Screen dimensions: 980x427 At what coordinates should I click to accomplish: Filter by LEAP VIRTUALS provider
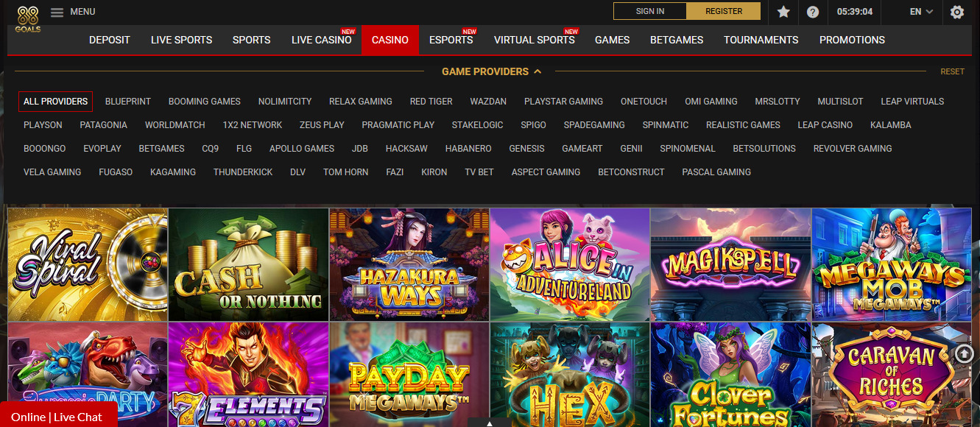(x=912, y=102)
